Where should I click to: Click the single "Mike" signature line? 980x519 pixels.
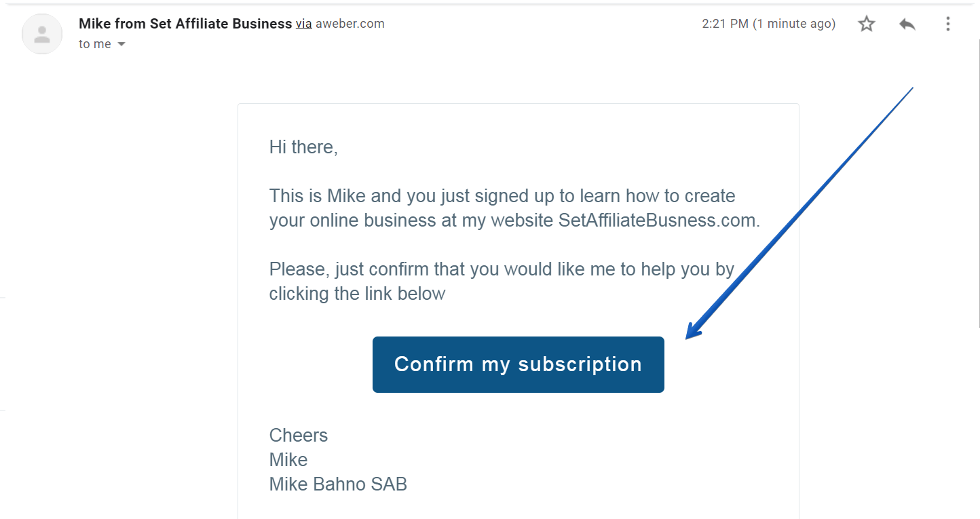click(x=288, y=460)
